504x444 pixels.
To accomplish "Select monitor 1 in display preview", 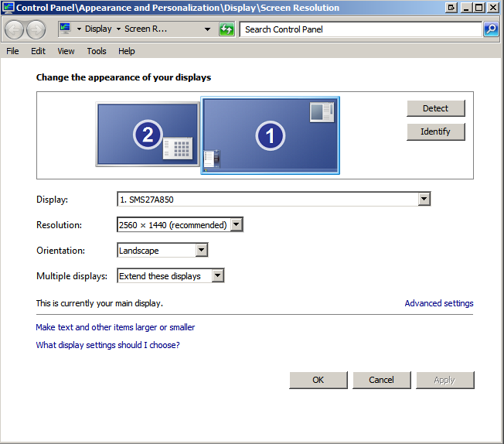I will click(x=270, y=135).
